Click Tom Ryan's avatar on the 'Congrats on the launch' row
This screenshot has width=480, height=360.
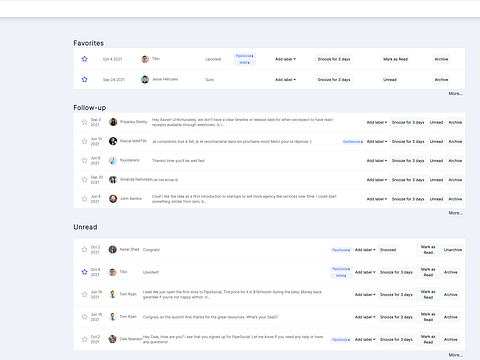pyautogui.click(x=113, y=317)
